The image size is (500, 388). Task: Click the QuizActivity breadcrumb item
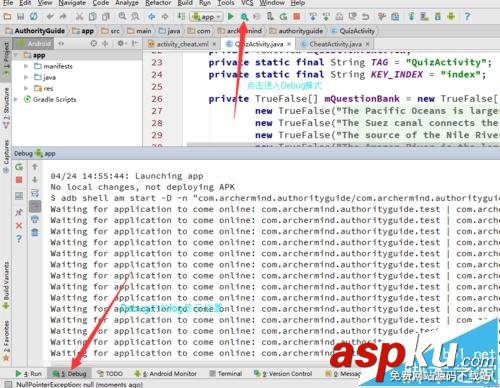[x=353, y=31]
